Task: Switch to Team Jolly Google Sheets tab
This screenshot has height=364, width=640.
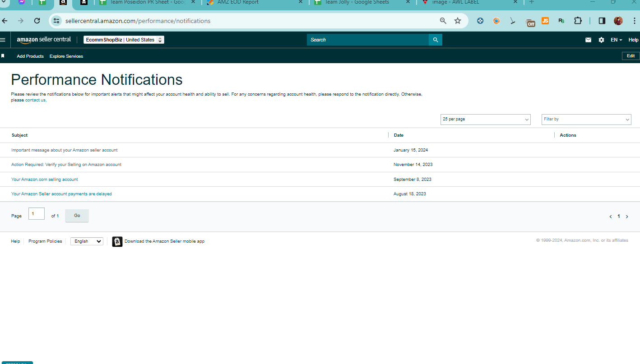Action: (362, 2)
